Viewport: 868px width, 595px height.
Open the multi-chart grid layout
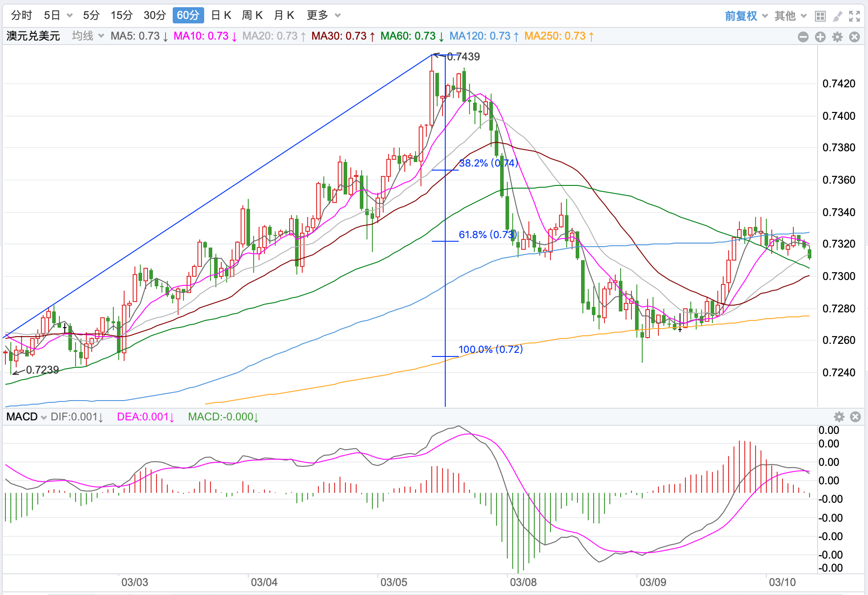pyautogui.click(x=820, y=16)
